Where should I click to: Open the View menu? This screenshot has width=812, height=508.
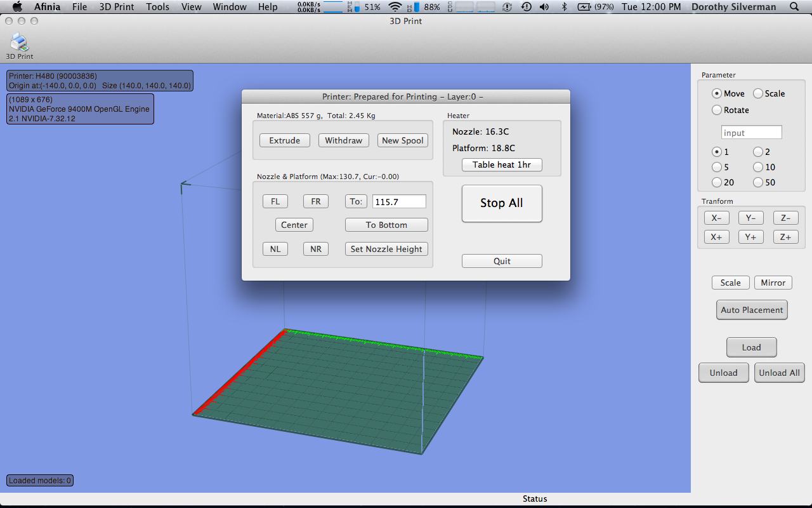(191, 7)
